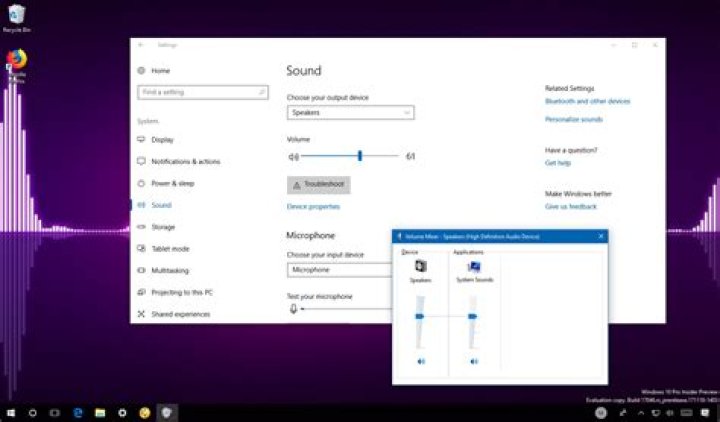This screenshot has height=422, width=720.
Task: Mute System Sounds in Volume Mixer
Action: [x=474, y=361]
